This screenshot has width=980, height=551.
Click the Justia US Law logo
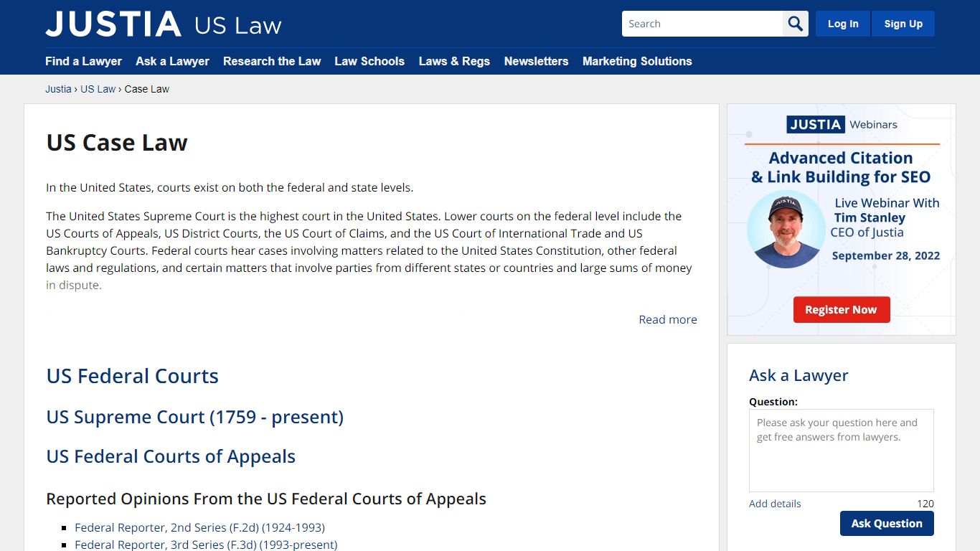[x=164, y=24]
